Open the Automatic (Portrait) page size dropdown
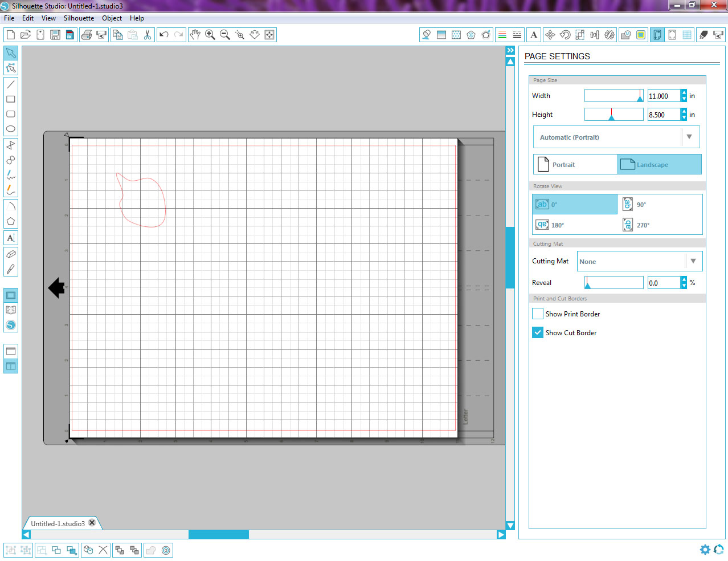The image size is (728, 561). [x=616, y=137]
